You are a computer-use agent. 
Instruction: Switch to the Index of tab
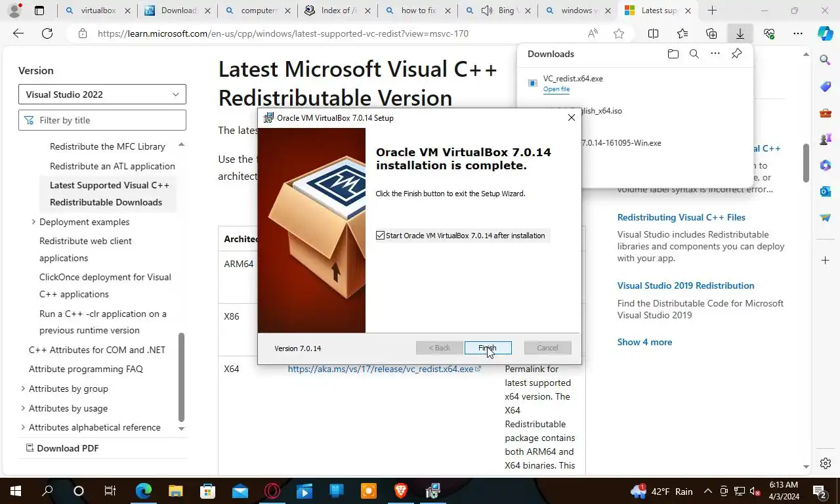(x=338, y=10)
